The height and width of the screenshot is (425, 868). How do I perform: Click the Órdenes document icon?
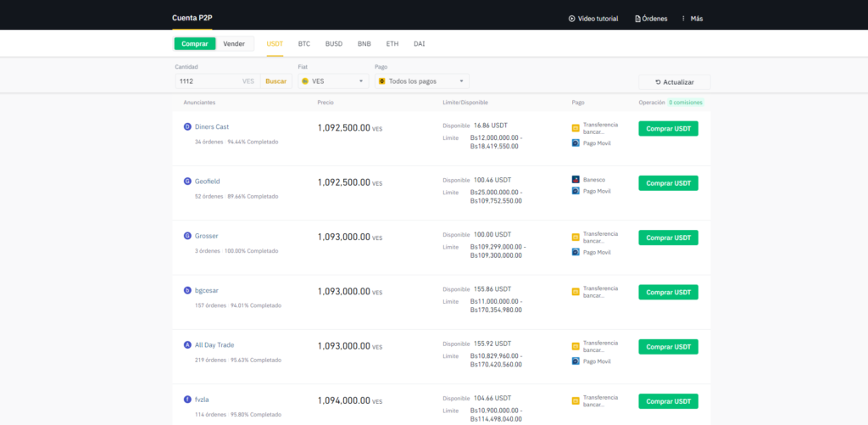[637, 19]
